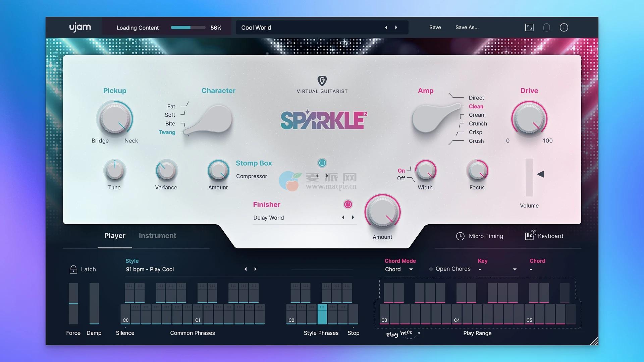Click the Save As... button

(x=467, y=27)
